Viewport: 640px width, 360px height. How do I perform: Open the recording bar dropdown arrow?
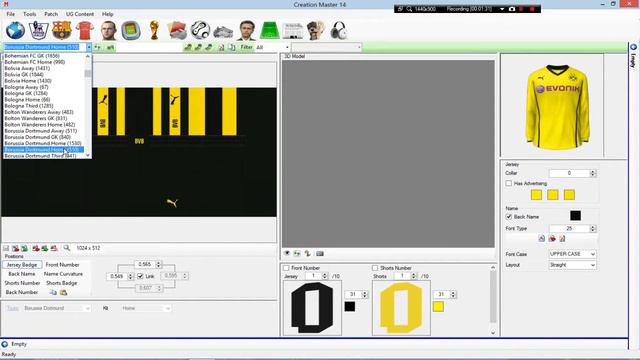coord(502,9)
